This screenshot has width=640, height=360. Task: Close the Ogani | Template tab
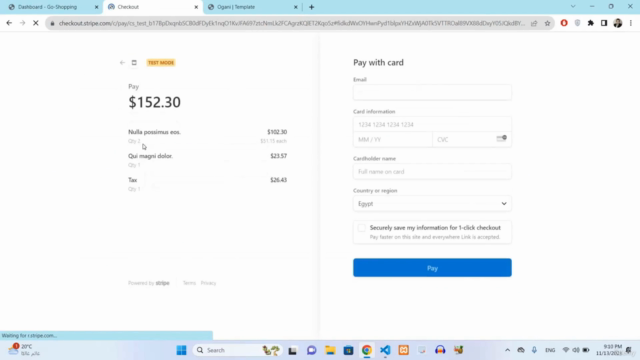pos(296,7)
